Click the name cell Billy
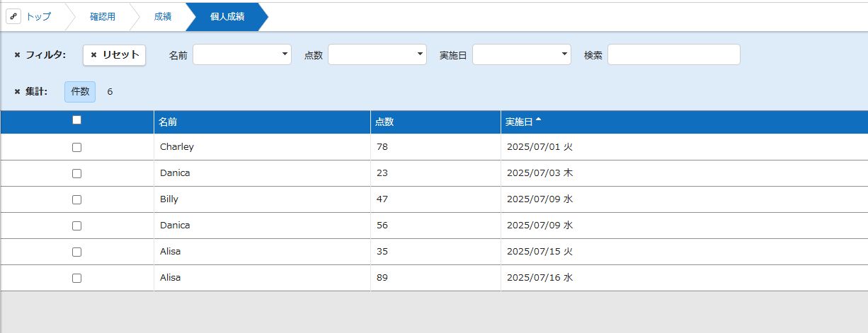The image size is (868, 333). (169, 199)
